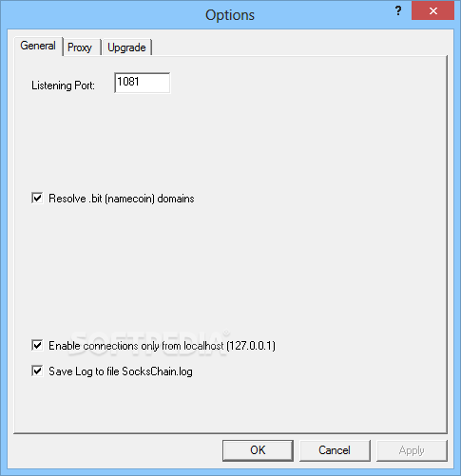Screen dimensions: 461x476
Task: Click the Options title bar text
Action: click(x=230, y=15)
